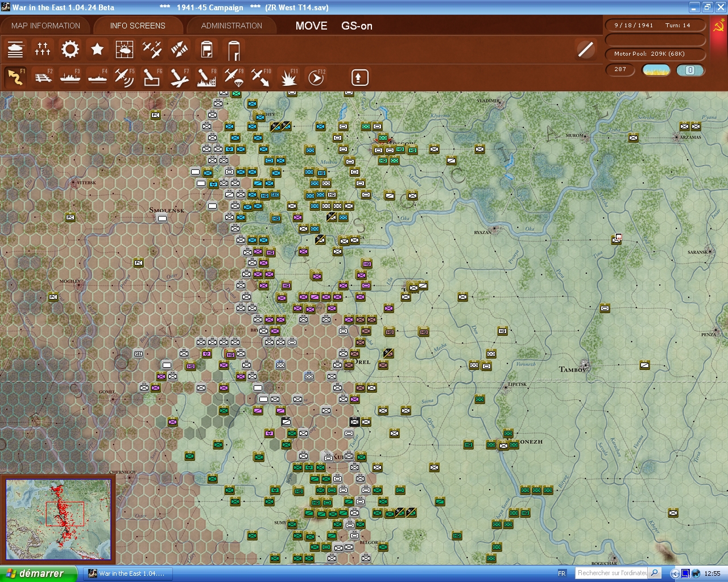Click the Saransk city label on map
The width and height of the screenshot is (728, 582).
click(x=698, y=252)
